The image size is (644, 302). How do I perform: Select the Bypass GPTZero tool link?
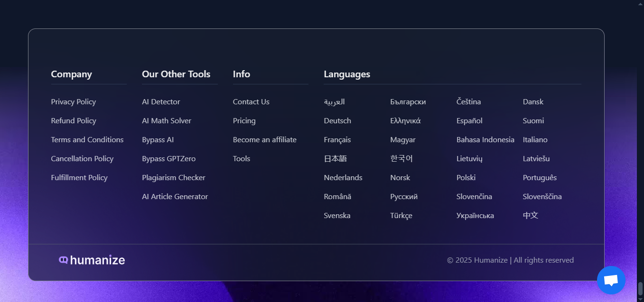(x=168, y=159)
